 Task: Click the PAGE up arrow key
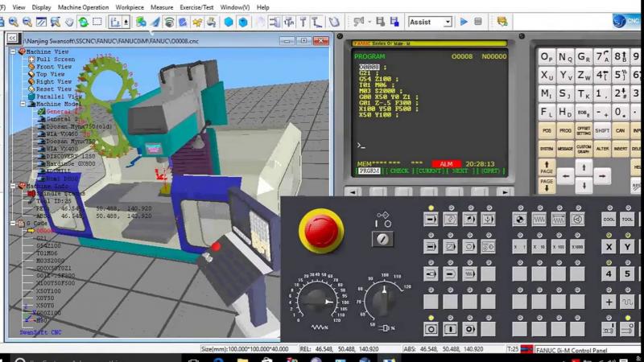[547, 168]
